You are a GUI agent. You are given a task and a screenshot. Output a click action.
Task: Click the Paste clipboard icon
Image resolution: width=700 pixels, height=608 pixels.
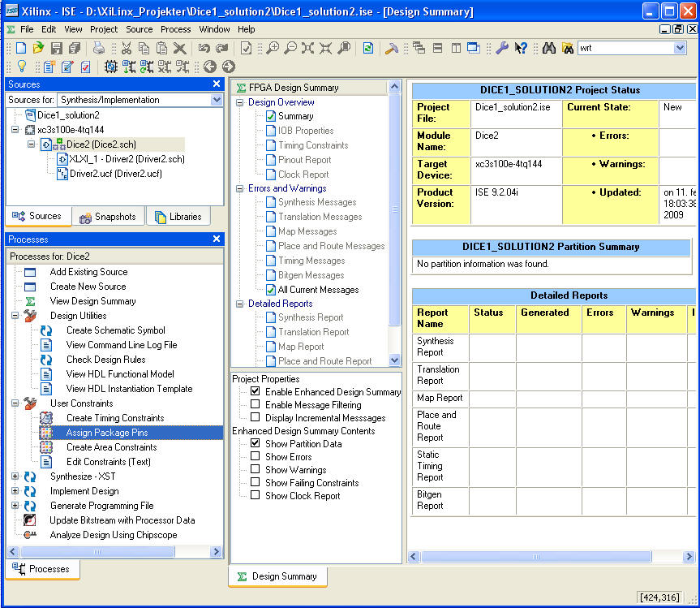161,48
